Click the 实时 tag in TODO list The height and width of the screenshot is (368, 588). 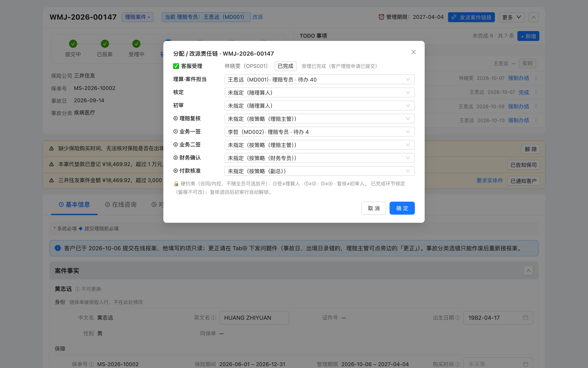pyautogui.click(x=527, y=63)
